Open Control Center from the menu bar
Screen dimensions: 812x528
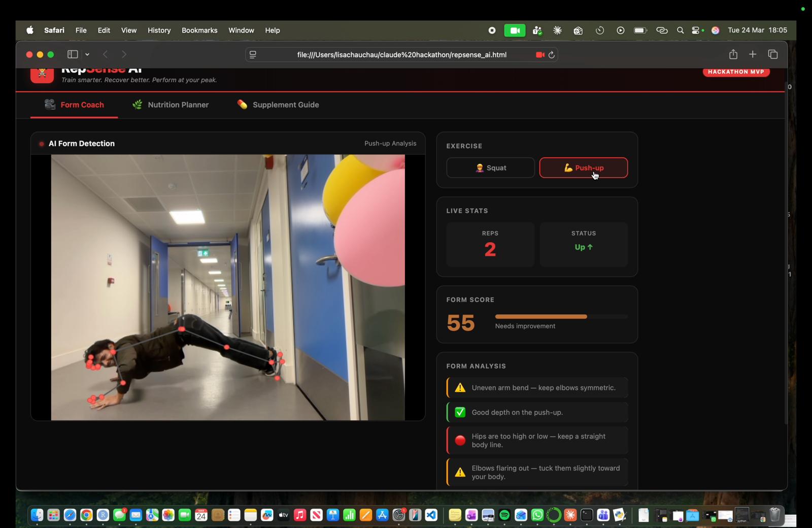coord(696,30)
